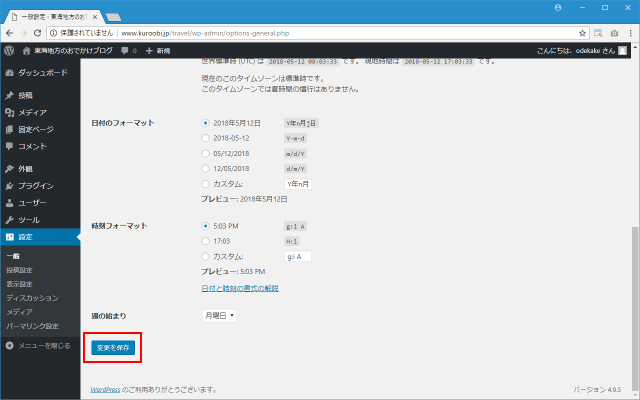The image size is (640, 400).
Task: Open 投稿設定 submenu
Action: [19, 270]
